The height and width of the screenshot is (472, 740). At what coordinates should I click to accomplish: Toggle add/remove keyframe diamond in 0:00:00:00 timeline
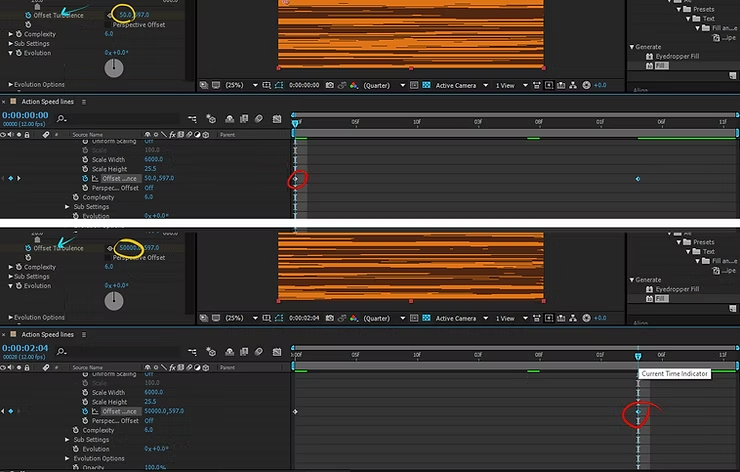pyautogui.click(x=10, y=178)
